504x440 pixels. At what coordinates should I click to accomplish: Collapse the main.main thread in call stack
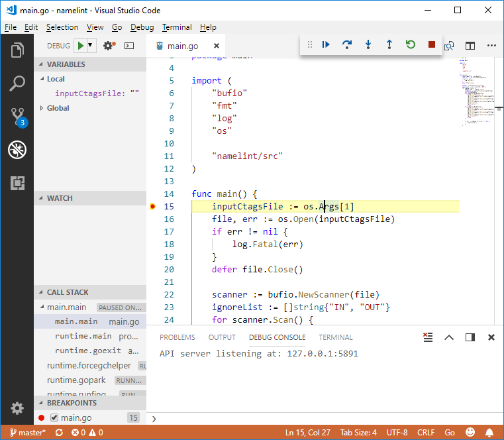click(x=42, y=307)
